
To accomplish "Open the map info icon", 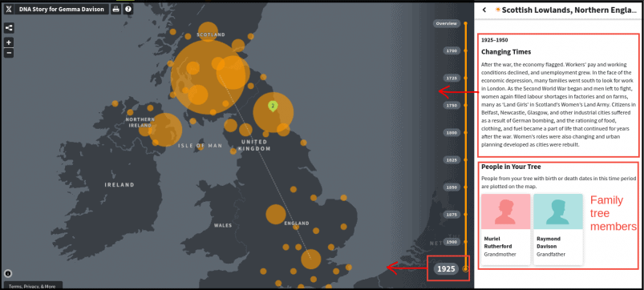I will click(8, 274).
